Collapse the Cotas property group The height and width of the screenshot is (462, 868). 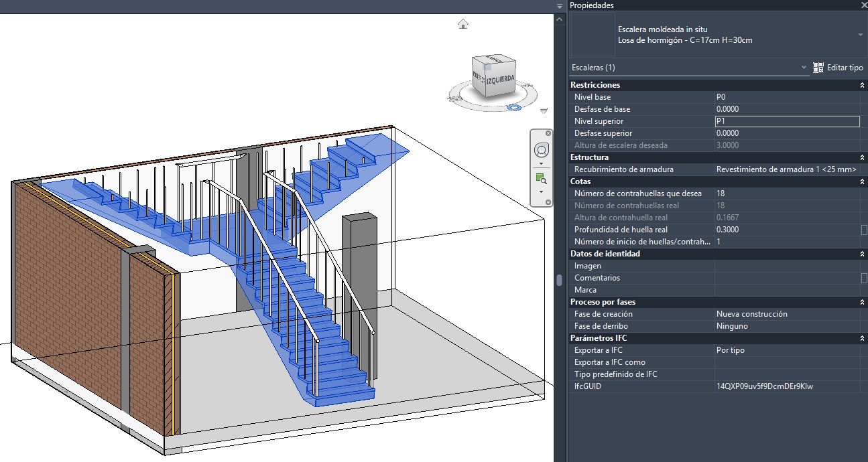coord(862,181)
